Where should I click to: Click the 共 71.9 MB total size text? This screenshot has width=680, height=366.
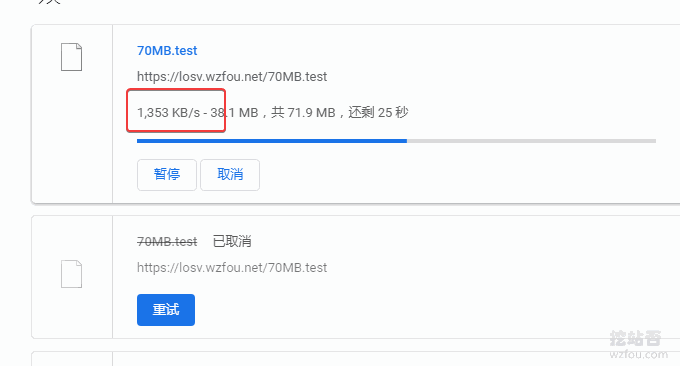pyautogui.click(x=304, y=113)
